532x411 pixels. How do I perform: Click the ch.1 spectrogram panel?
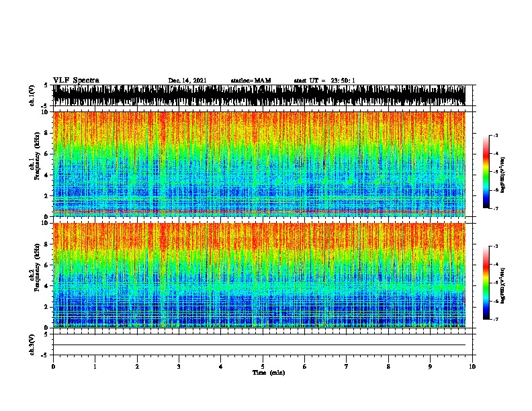pyautogui.click(x=259, y=164)
